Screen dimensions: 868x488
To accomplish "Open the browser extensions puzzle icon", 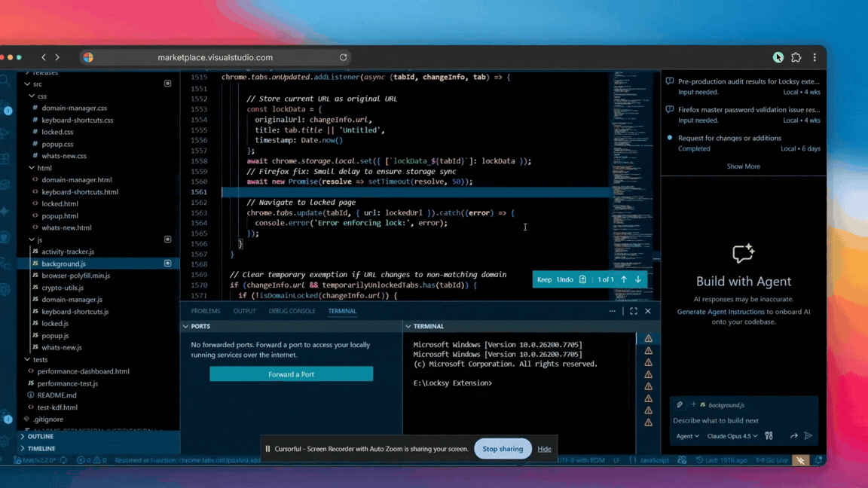I will (796, 57).
